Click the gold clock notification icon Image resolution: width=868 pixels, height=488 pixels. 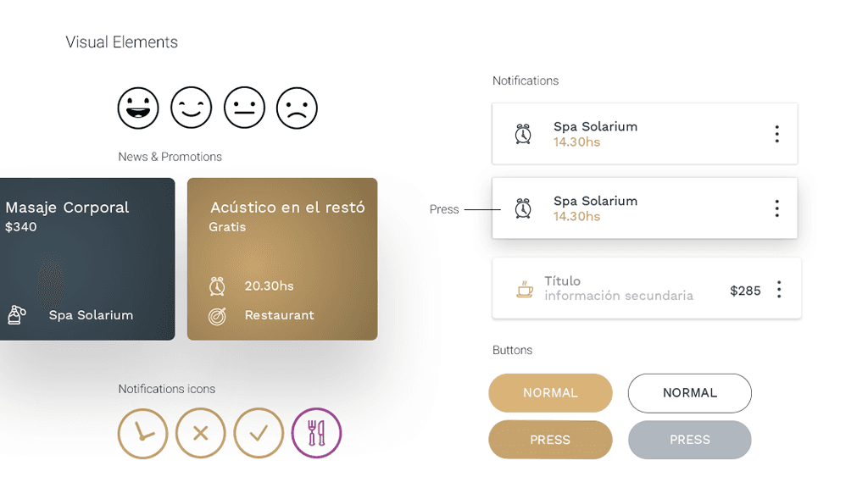tap(142, 433)
